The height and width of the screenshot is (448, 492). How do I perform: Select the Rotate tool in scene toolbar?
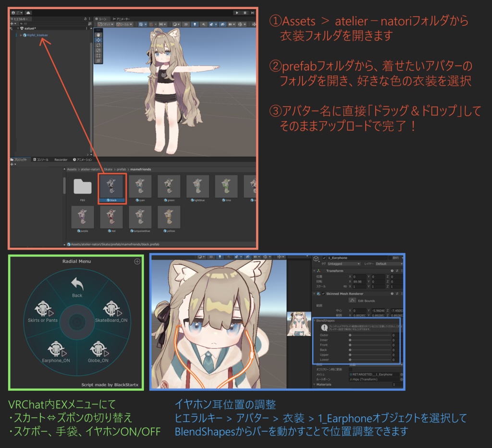98,45
